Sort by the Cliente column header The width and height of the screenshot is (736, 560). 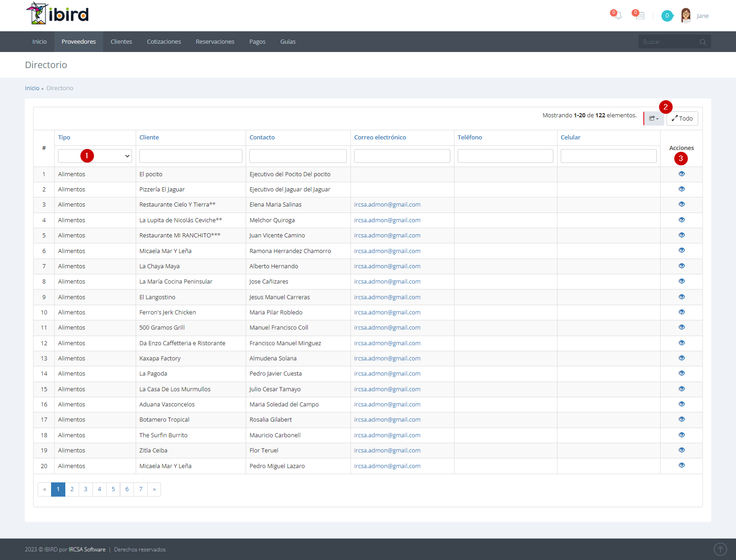coord(149,138)
